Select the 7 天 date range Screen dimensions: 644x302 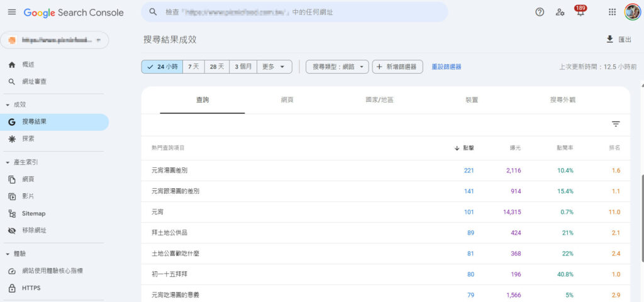pyautogui.click(x=194, y=67)
